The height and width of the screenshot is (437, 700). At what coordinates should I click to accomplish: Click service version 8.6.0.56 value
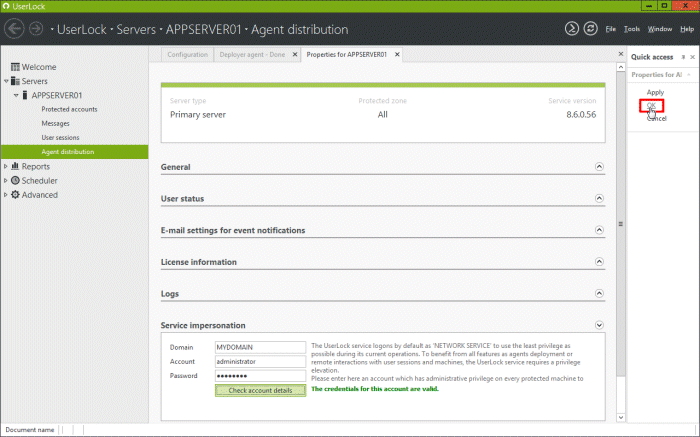point(581,115)
